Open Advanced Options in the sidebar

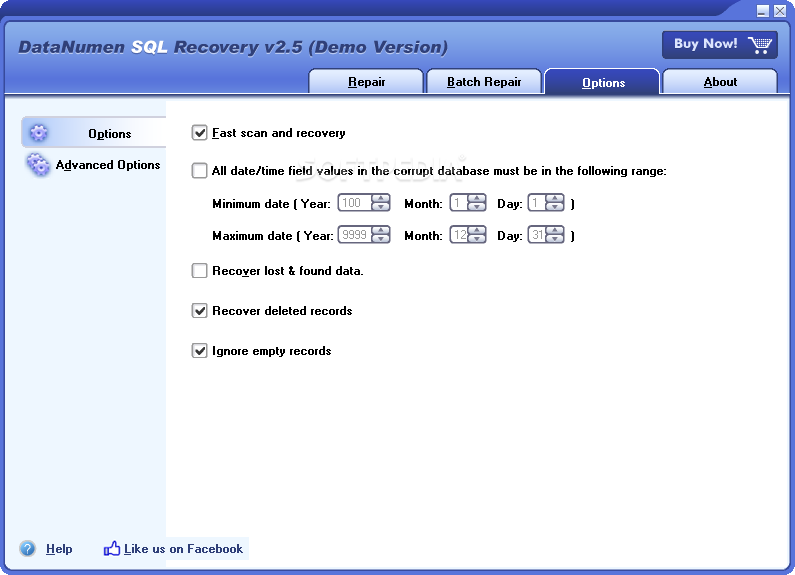pos(94,165)
